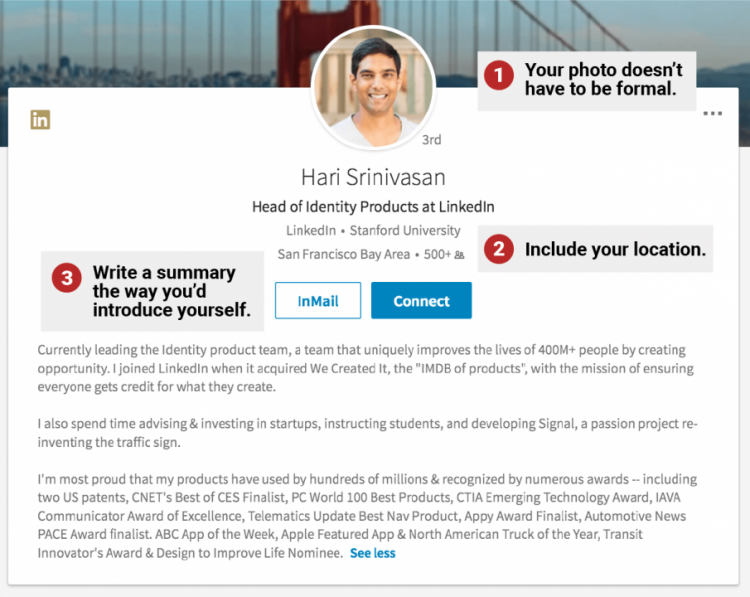Click San Francisco Bay Area location

pos(343,254)
